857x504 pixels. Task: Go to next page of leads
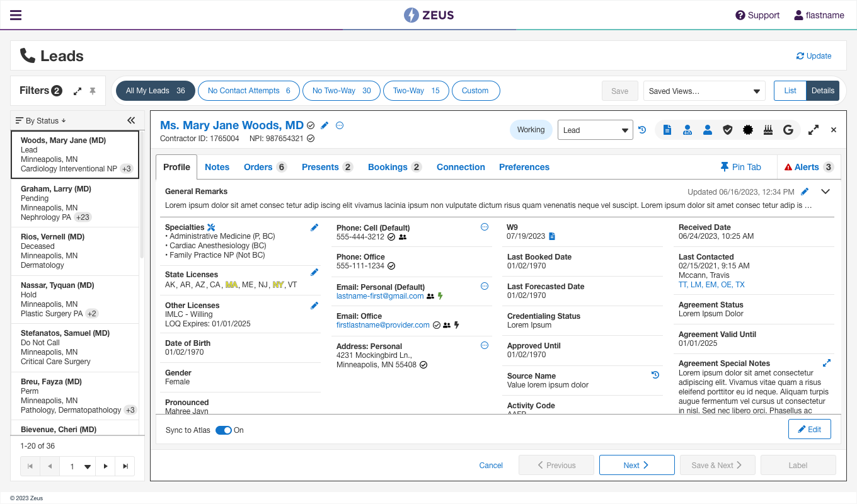click(106, 466)
